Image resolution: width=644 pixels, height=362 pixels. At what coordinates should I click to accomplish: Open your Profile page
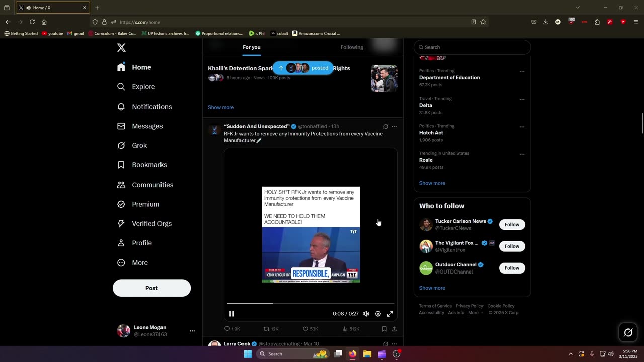click(x=134, y=243)
